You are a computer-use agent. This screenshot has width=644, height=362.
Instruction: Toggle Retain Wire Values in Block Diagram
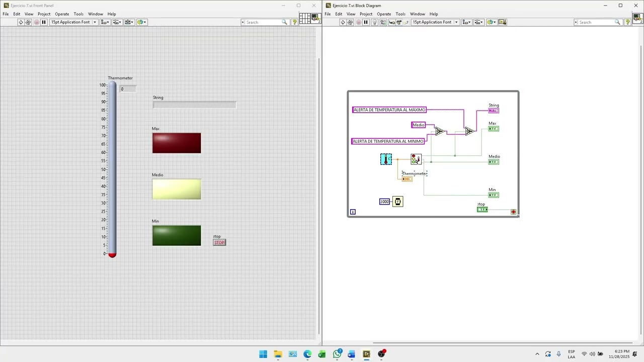(x=383, y=22)
